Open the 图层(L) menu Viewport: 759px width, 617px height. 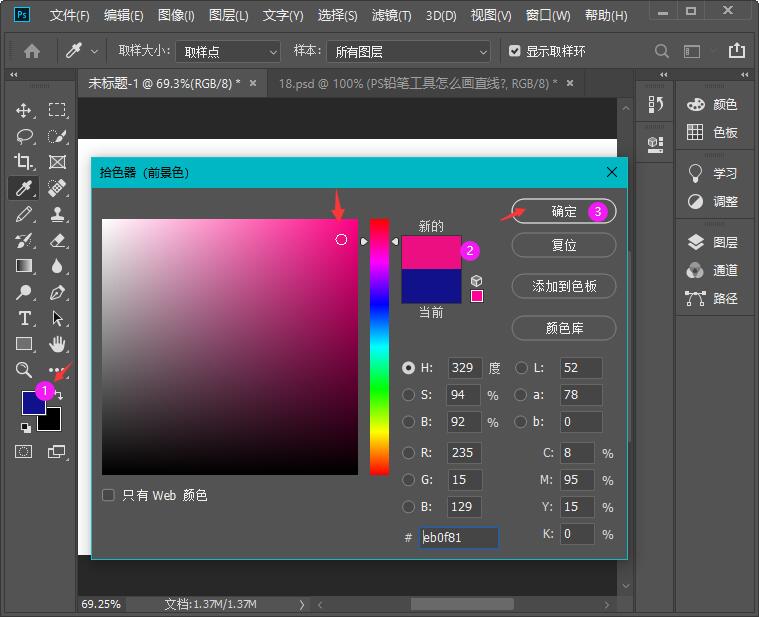tap(228, 15)
